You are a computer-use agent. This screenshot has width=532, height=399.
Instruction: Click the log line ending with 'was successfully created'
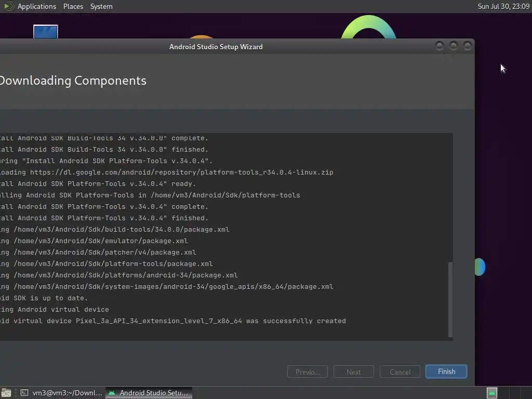pos(172,321)
